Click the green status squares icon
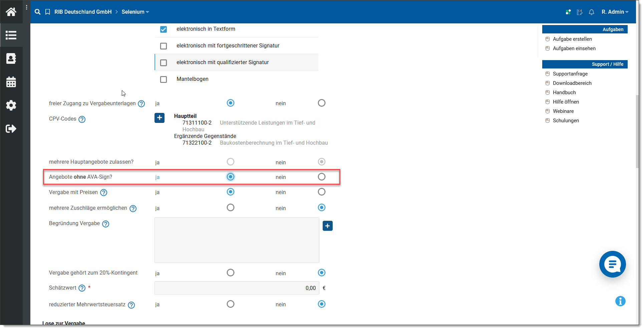This screenshot has width=644, height=330. tap(568, 12)
